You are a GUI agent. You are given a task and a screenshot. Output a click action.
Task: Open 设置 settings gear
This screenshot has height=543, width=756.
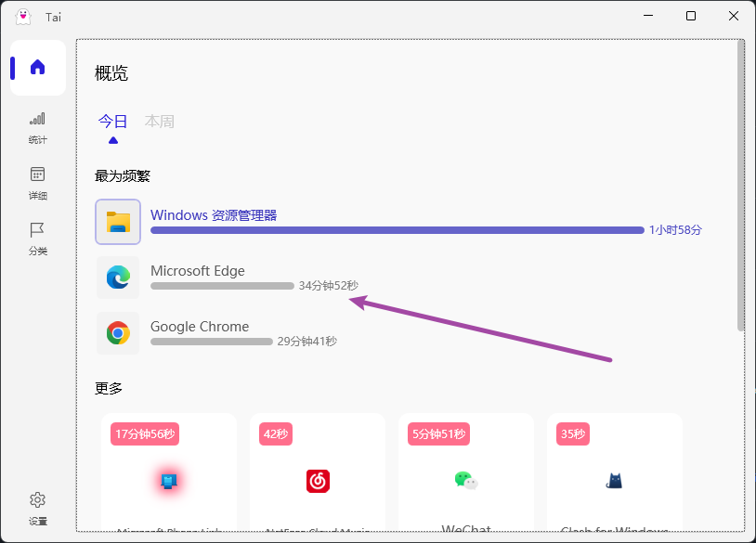[37, 509]
